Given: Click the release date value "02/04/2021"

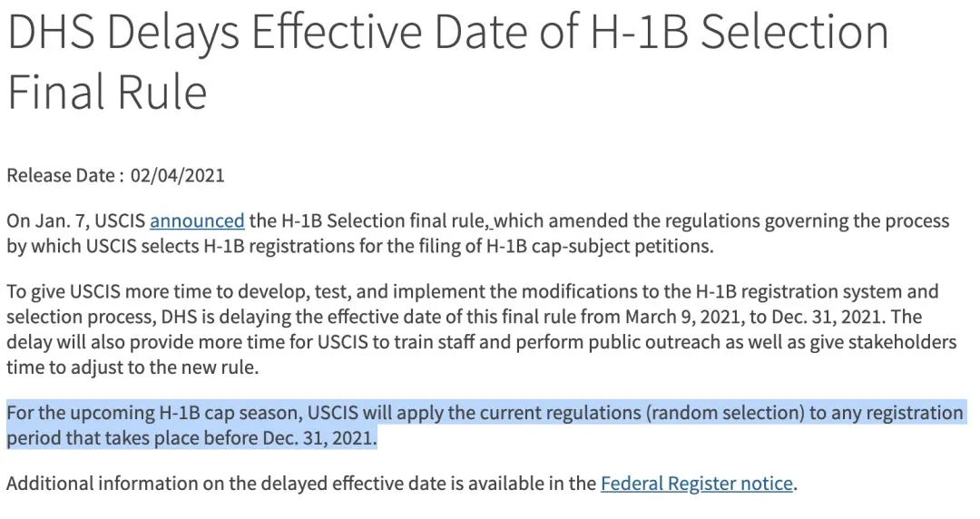Looking at the screenshot, I should tap(177, 175).
